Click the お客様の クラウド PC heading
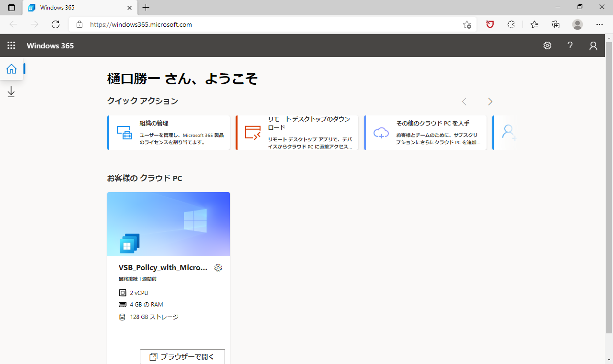 point(145,178)
